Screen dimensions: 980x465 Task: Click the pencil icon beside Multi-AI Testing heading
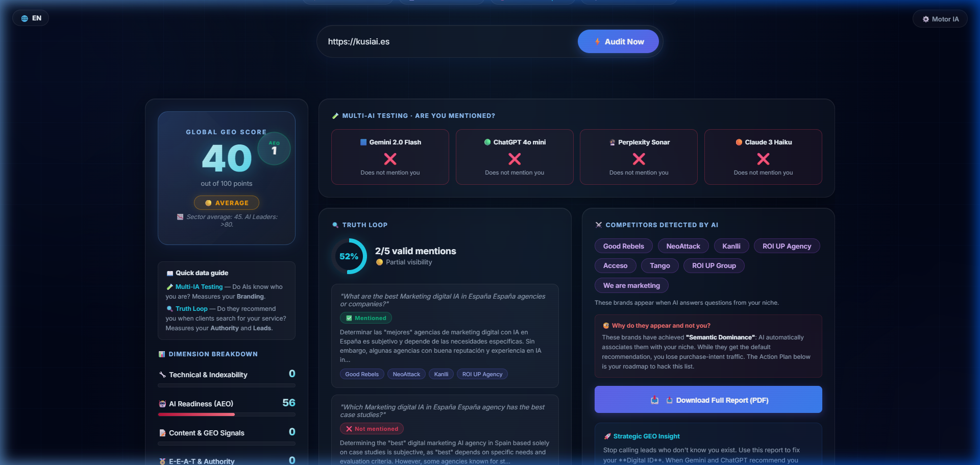click(x=335, y=116)
